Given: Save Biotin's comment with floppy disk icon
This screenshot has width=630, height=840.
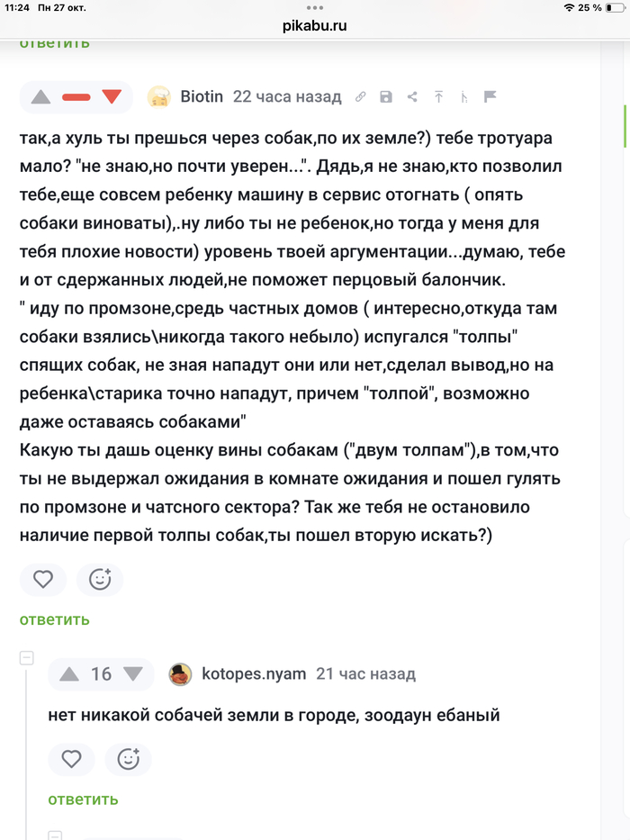Looking at the screenshot, I should coord(386,96).
